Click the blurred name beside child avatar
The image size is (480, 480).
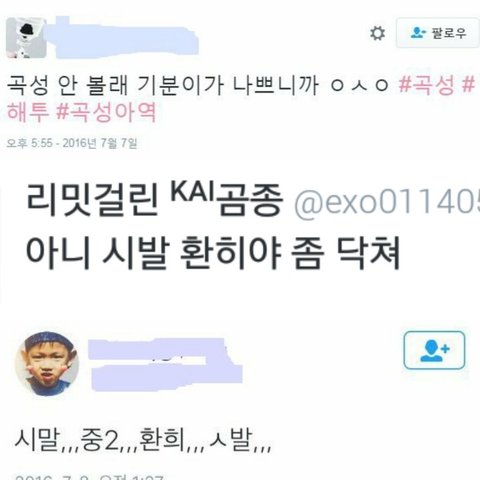(165, 364)
